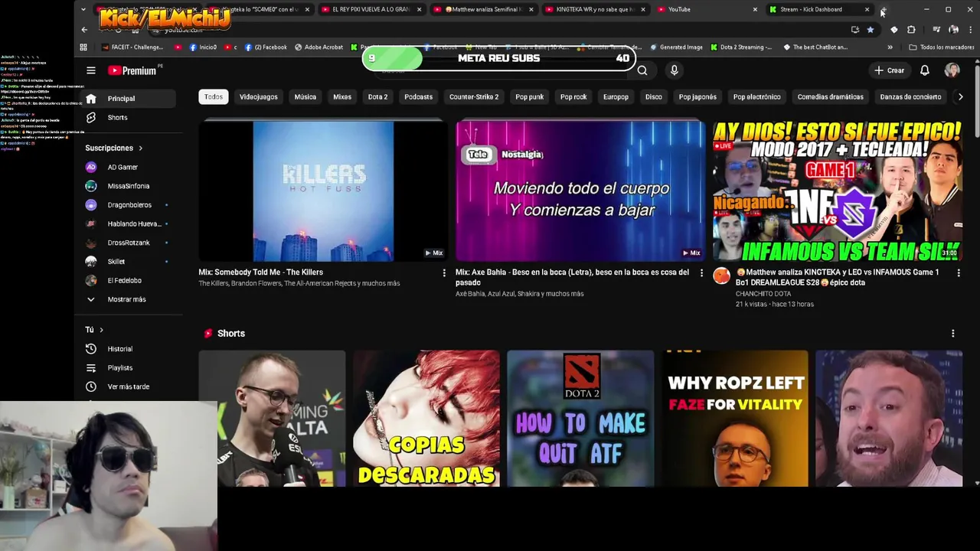
Task: Open the AD Gamer subscription
Action: point(128,167)
